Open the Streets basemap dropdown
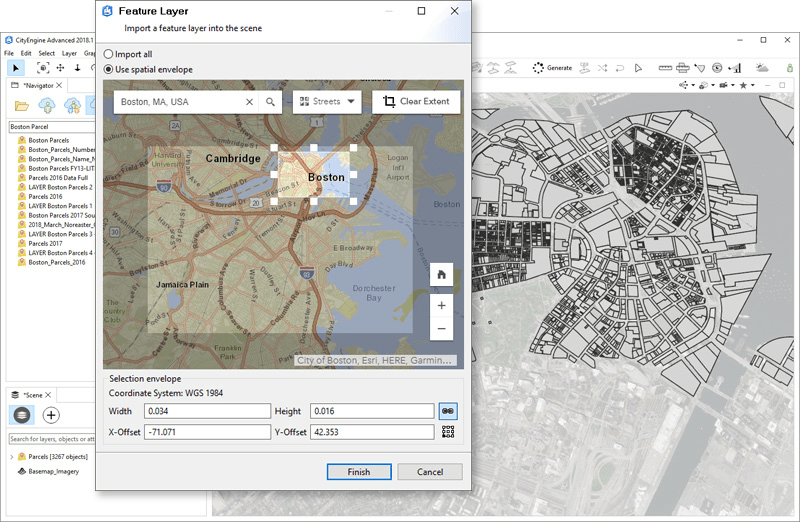This screenshot has width=800, height=522. [326, 102]
